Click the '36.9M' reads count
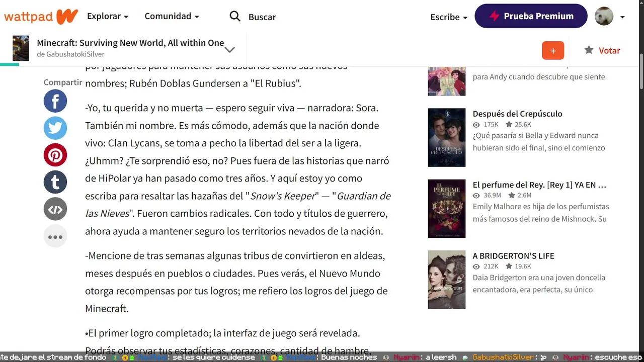 pyautogui.click(x=492, y=195)
